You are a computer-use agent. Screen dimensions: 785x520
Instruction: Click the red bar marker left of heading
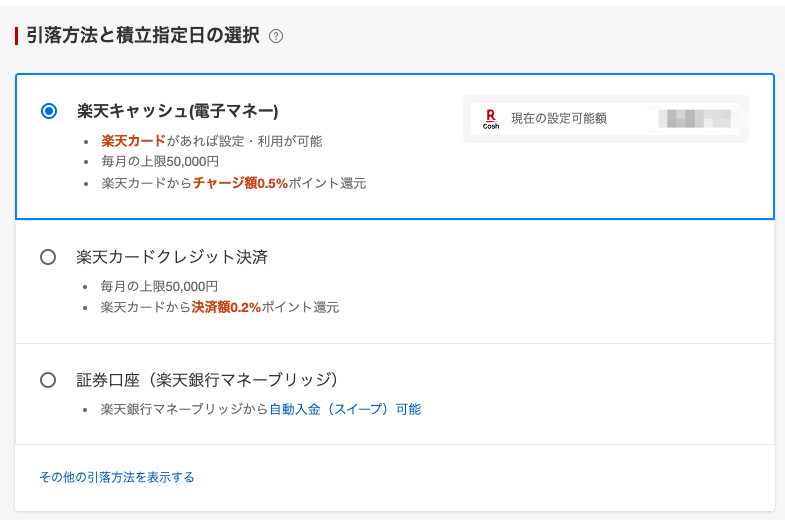click(x=17, y=36)
